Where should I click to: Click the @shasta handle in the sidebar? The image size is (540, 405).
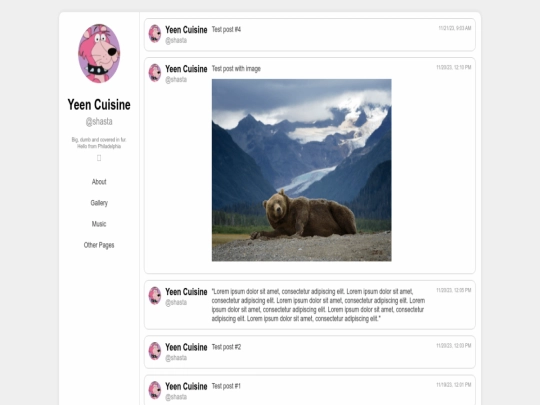99,122
